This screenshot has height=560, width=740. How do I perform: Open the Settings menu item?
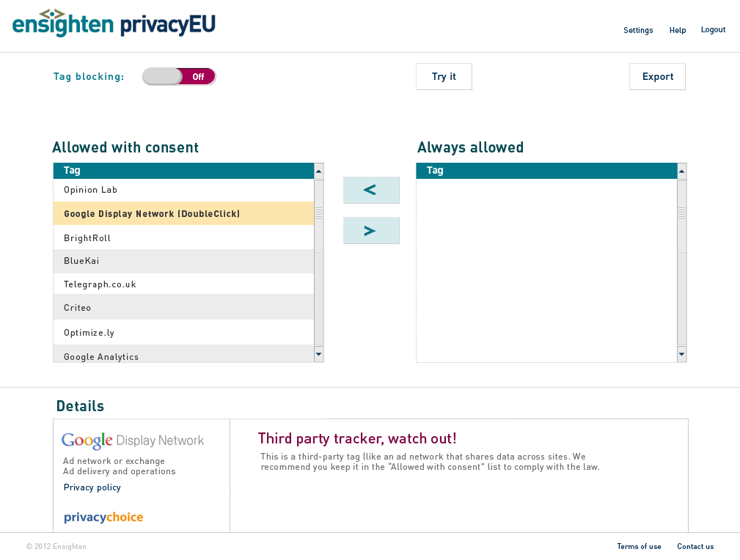click(x=638, y=30)
